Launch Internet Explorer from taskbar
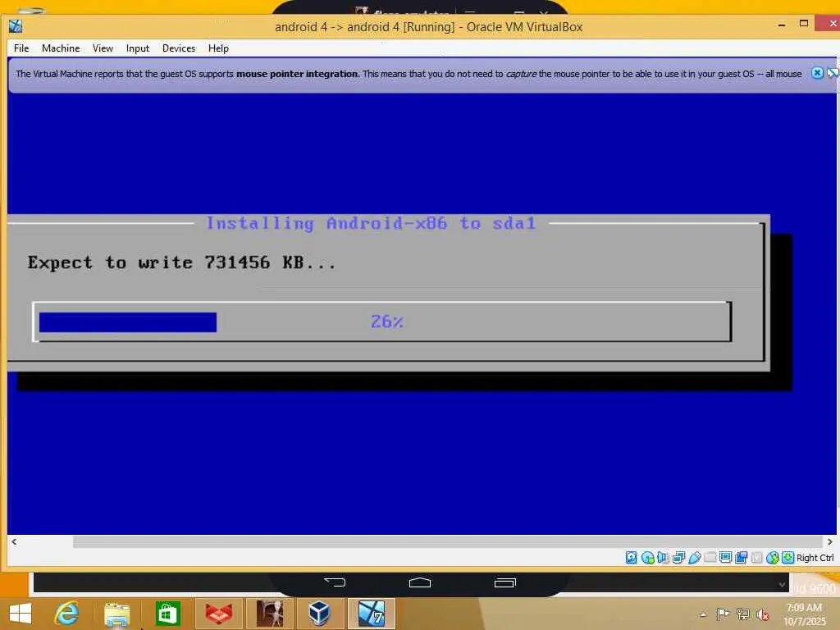Image resolution: width=840 pixels, height=630 pixels. point(66,614)
